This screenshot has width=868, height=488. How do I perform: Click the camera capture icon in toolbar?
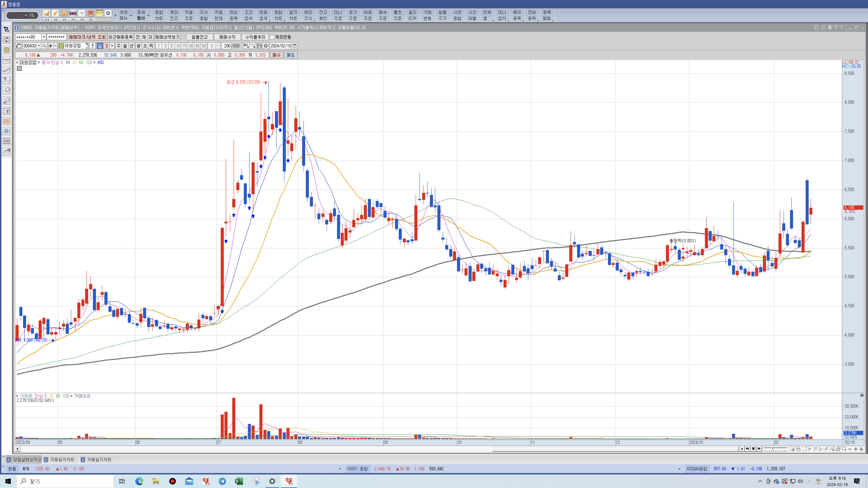[x=73, y=13]
